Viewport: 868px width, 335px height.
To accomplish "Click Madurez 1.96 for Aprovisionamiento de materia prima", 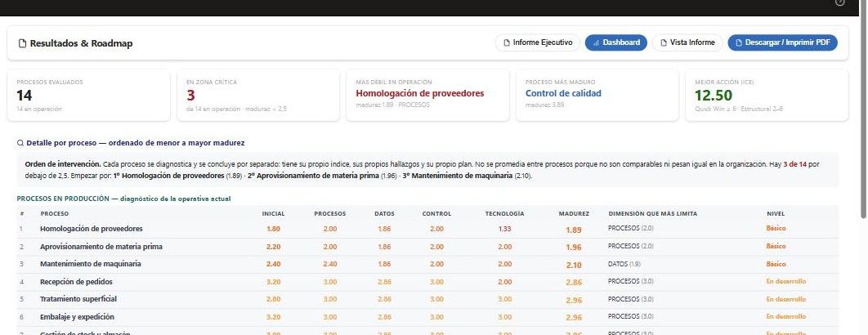I will click(574, 248).
